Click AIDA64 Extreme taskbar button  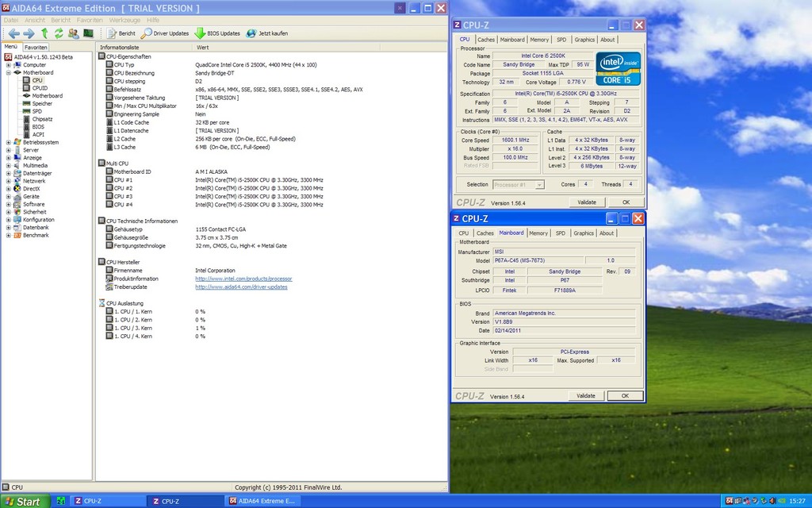pyautogui.click(x=262, y=502)
